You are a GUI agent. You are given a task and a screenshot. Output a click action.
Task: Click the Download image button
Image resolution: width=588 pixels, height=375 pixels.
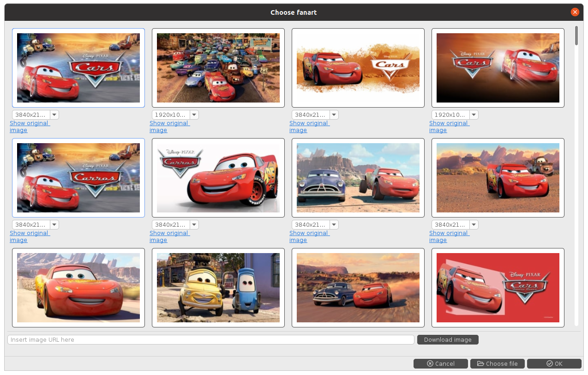click(448, 340)
